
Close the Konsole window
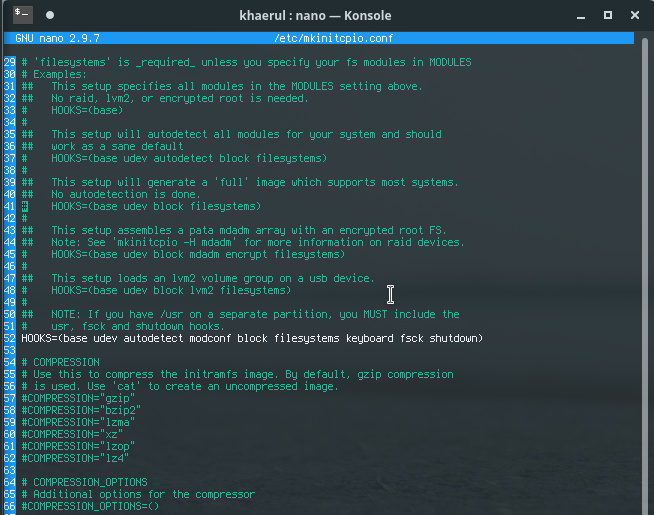[x=635, y=15]
